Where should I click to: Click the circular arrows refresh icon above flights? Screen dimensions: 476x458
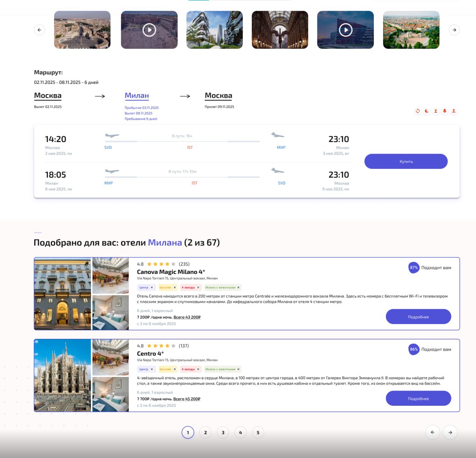[x=418, y=111]
